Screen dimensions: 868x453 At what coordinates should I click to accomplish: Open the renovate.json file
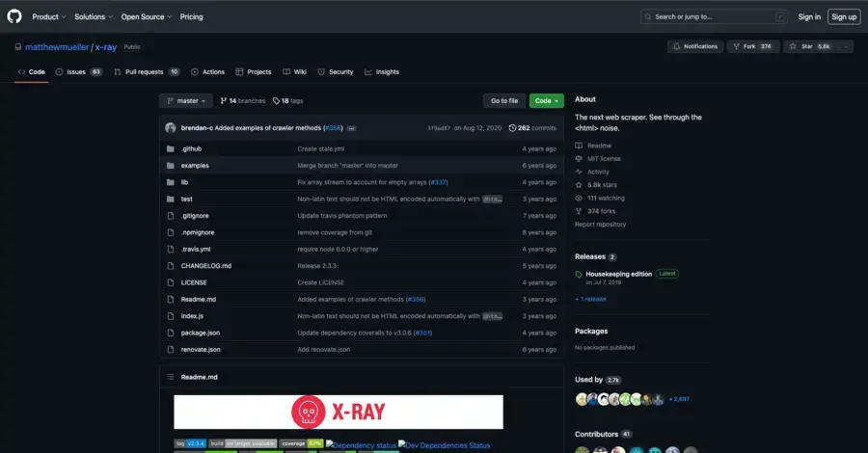pyautogui.click(x=201, y=350)
